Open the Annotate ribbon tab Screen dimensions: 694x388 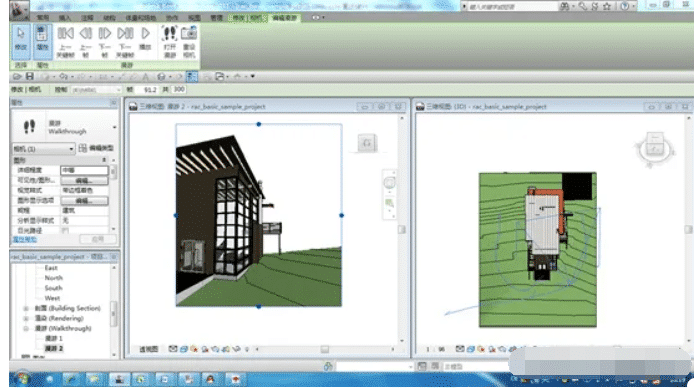click(87, 18)
